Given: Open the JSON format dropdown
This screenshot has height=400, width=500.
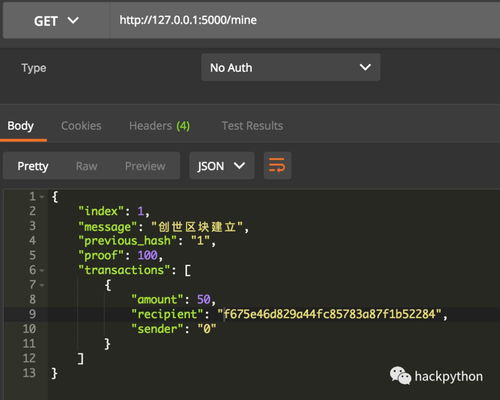Looking at the screenshot, I should coord(222,166).
